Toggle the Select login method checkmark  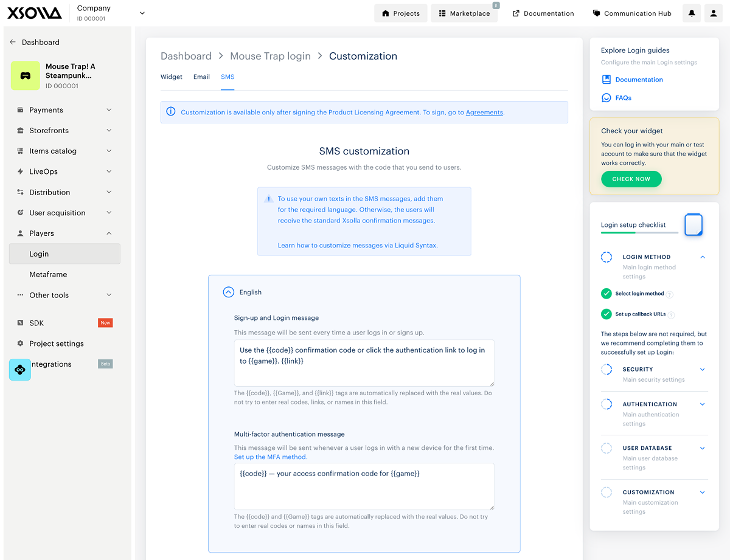pyautogui.click(x=606, y=294)
